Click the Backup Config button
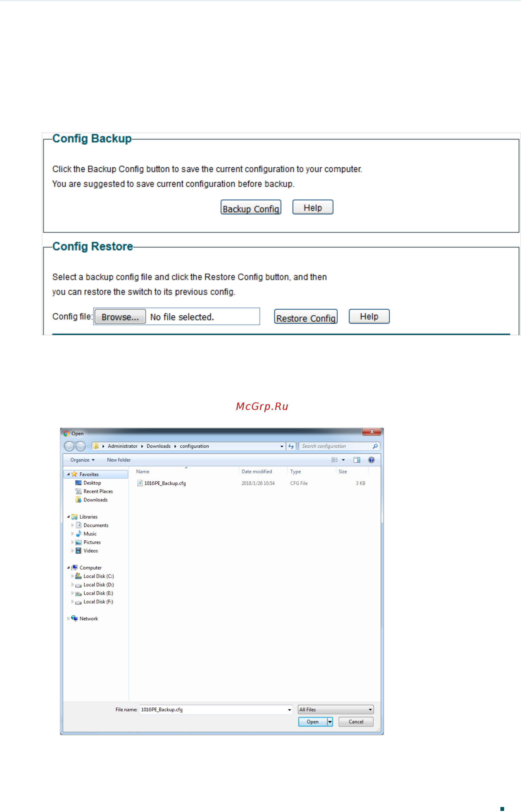 click(251, 207)
